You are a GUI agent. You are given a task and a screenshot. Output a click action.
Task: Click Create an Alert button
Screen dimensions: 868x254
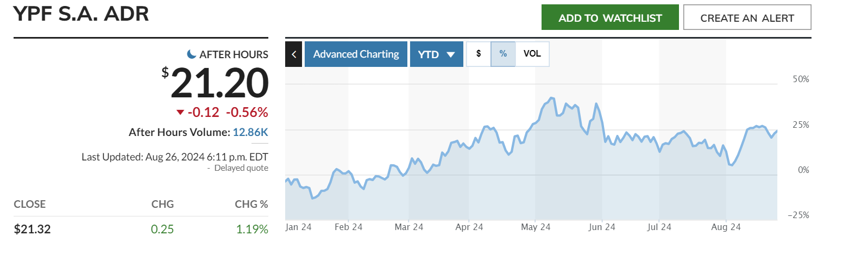pos(747,17)
